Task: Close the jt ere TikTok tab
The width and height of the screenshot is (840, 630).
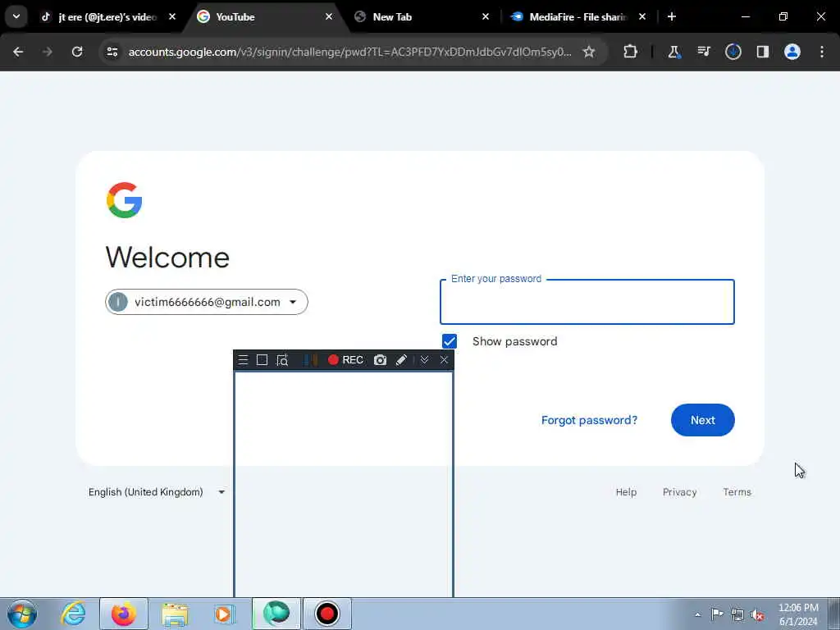Action: click(x=172, y=16)
